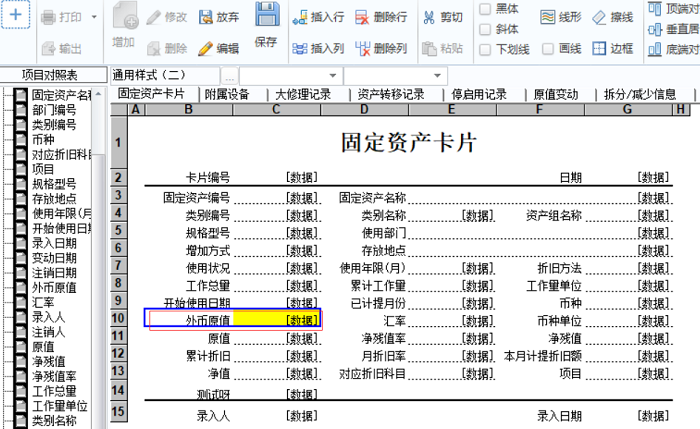Click the highlighted 外币原值 data cell
This screenshot has height=429, width=700.
click(276, 319)
